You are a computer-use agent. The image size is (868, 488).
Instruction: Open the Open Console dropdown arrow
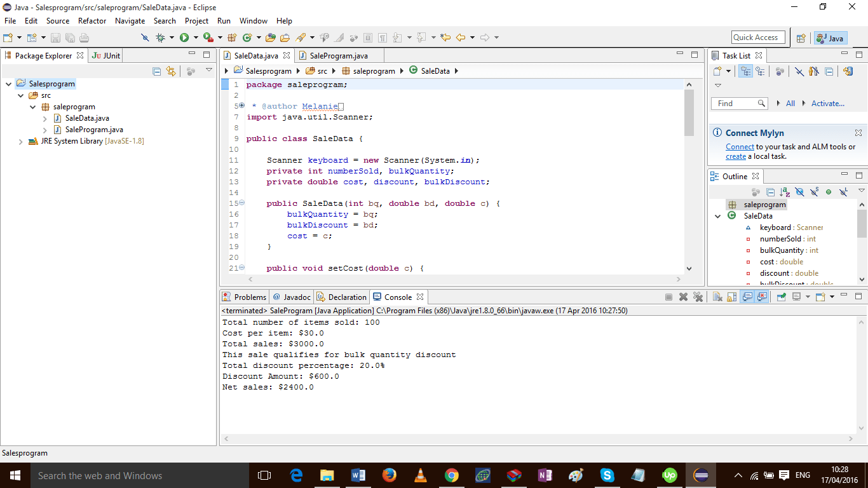click(x=832, y=297)
